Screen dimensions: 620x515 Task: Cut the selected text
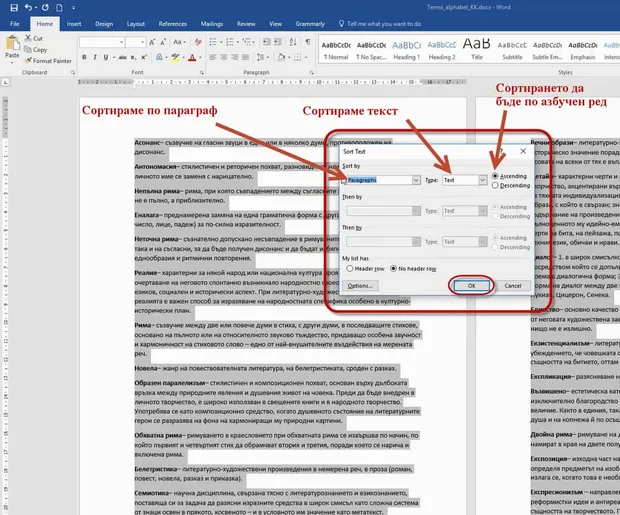coord(34,38)
